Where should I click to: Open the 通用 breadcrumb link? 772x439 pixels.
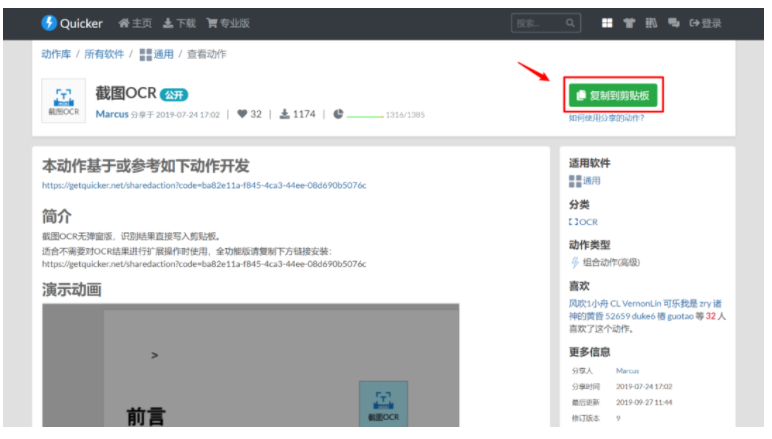(157, 54)
